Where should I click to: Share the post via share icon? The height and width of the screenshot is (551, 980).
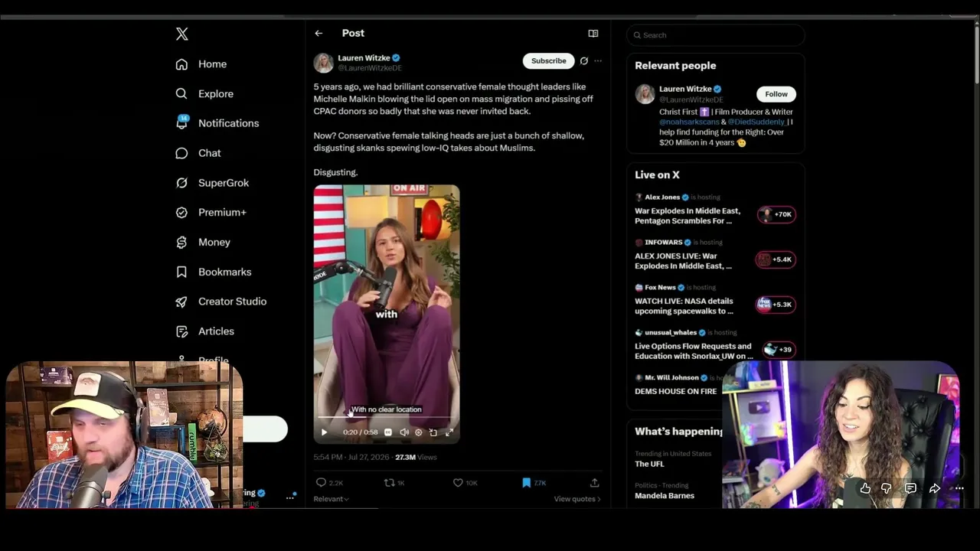tap(594, 483)
